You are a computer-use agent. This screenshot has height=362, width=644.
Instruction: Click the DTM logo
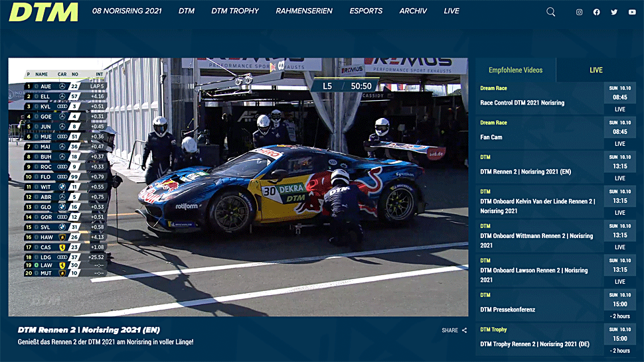coord(44,12)
